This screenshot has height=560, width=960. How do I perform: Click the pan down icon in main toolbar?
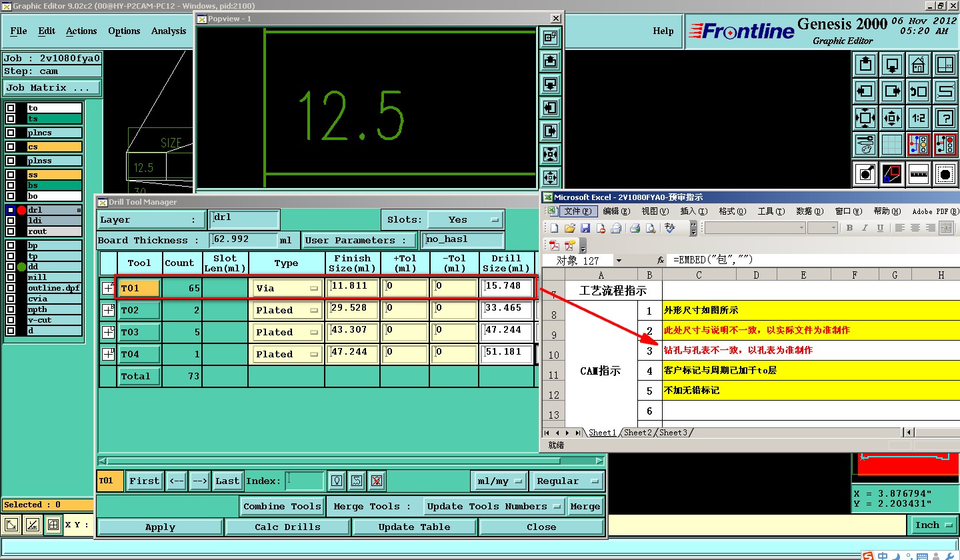pyautogui.click(x=892, y=65)
